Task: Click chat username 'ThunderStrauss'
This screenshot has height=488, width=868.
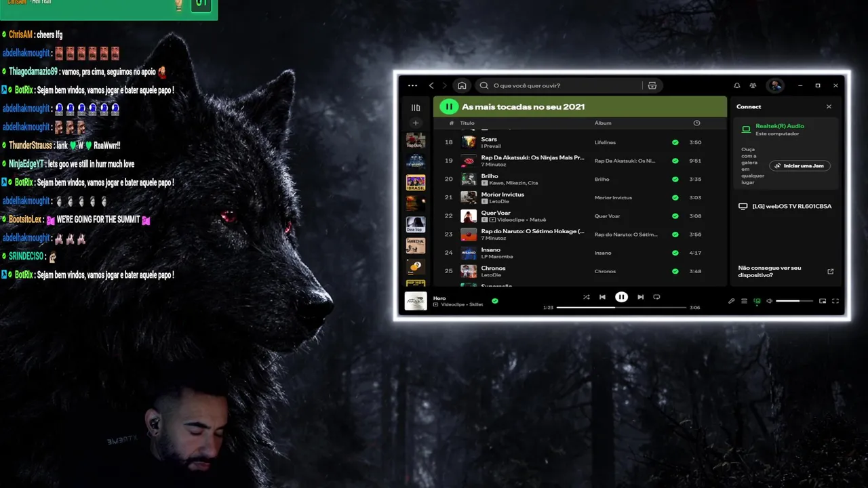Action: [x=30, y=146]
